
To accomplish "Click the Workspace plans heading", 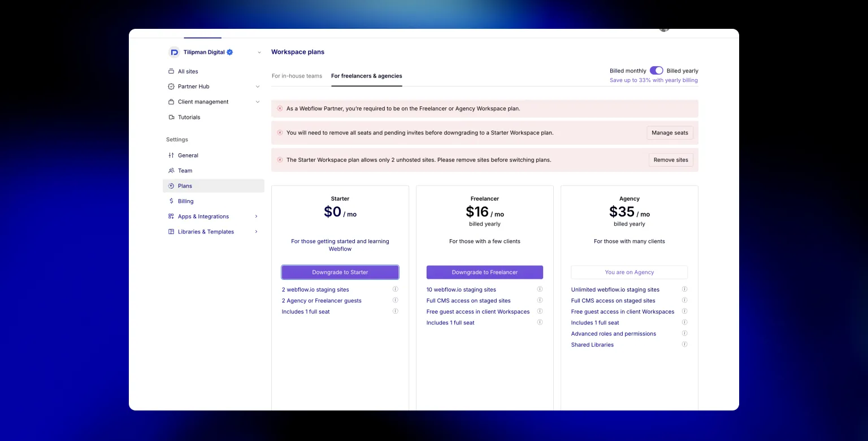I will pyautogui.click(x=298, y=52).
